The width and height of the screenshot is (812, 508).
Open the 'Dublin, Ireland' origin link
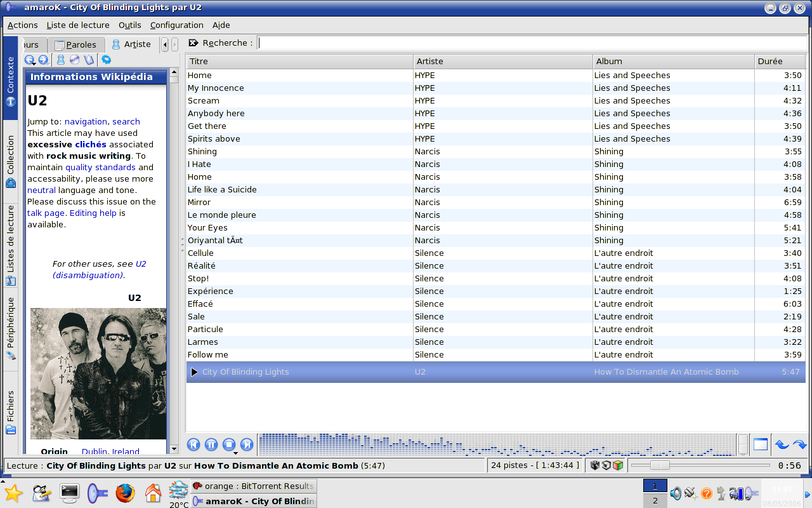(x=110, y=451)
